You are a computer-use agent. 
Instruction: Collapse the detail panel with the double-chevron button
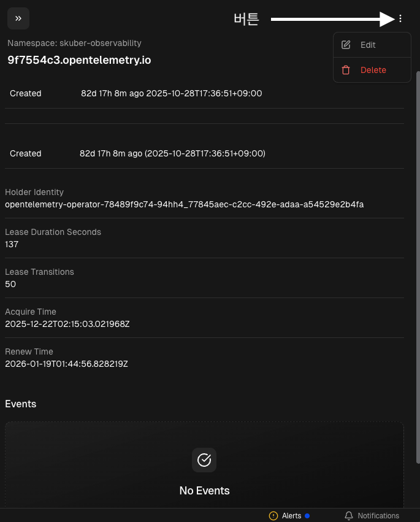(18, 18)
